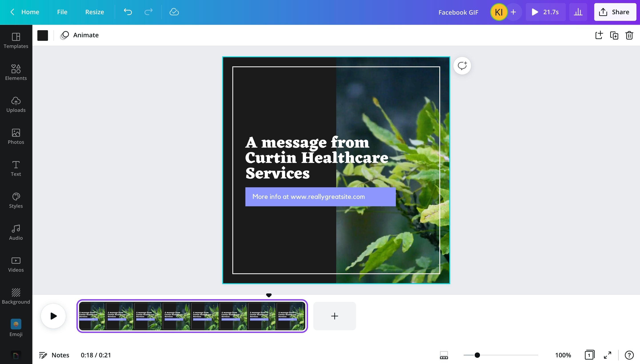The image size is (640, 364).
Task: Redo the last action
Action: [x=148, y=12]
